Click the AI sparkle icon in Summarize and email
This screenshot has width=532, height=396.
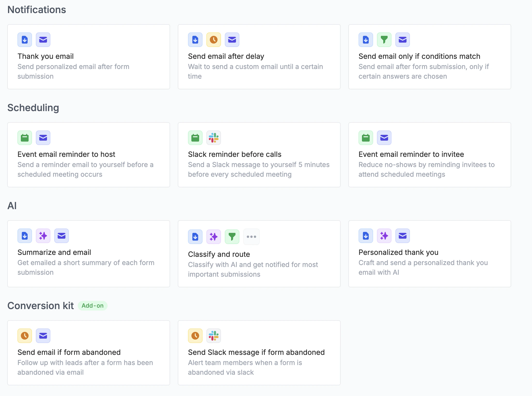[43, 236]
